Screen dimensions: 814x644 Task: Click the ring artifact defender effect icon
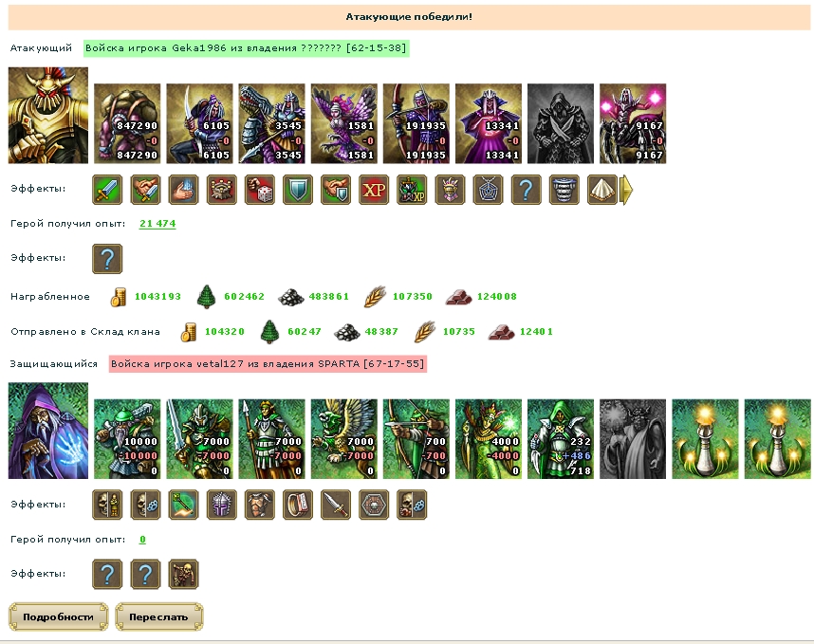(298, 505)
